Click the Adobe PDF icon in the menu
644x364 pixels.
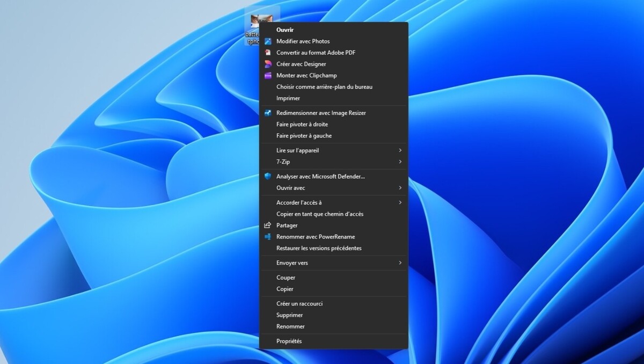point(268,53)
